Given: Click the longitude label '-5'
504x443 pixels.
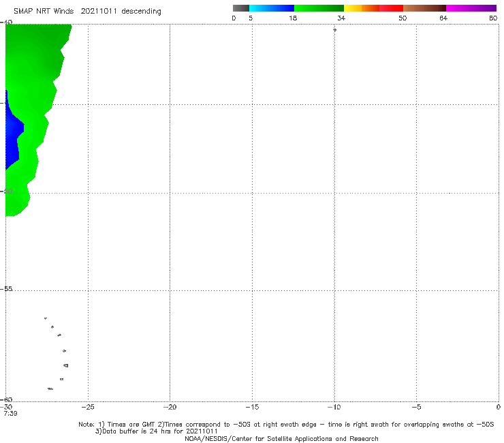Looking at the screenshot, I should tap(416, 407).
